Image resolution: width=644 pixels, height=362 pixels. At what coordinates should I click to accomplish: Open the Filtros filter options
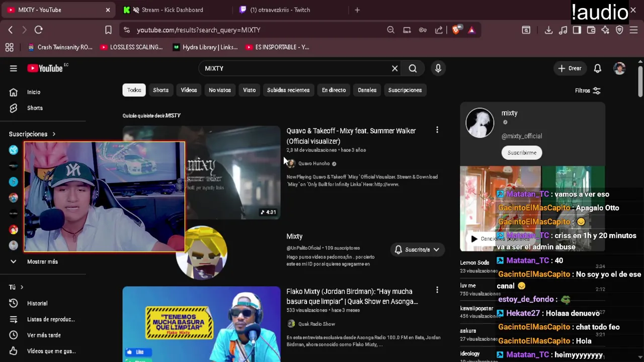pyautogui.click(x=588, y=90)
